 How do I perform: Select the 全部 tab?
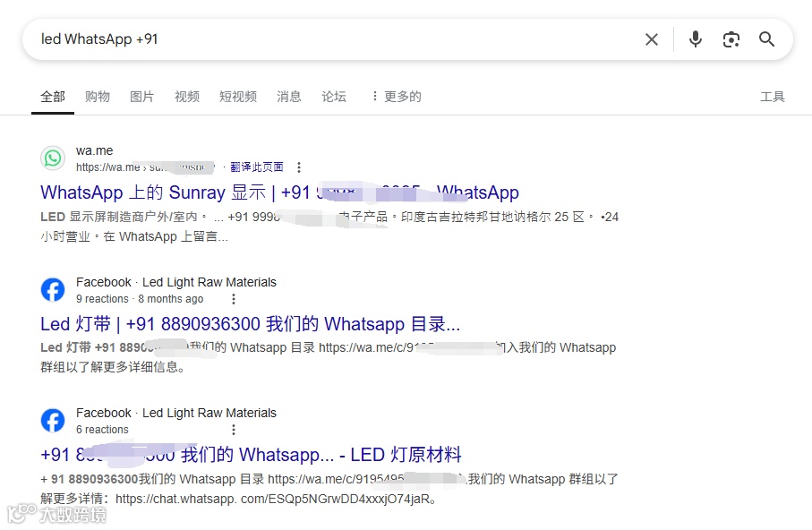click(x=53, y=97)
